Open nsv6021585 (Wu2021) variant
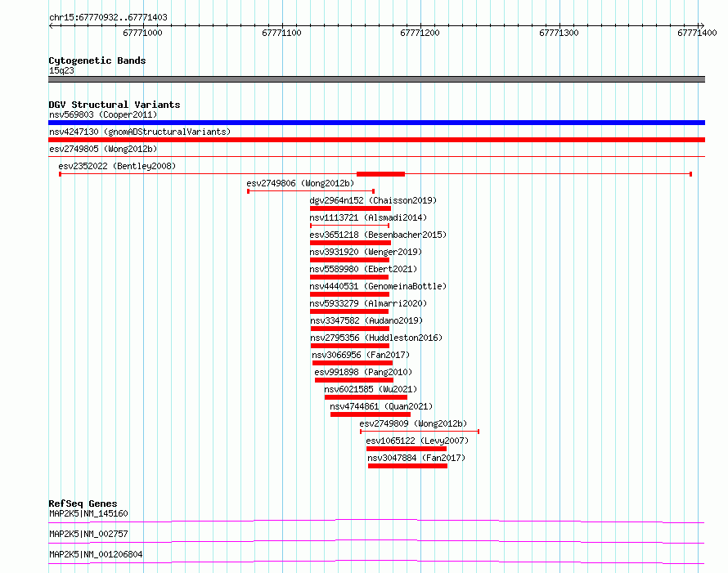The height and width of the screenshot is (573, 728). pos(371,389)
